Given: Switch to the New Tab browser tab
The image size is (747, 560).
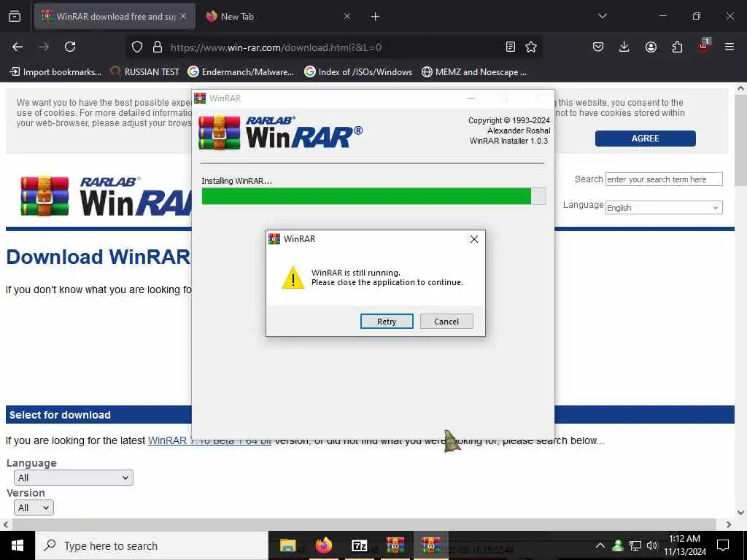Looking at the screenshot, I should point(237,17).
